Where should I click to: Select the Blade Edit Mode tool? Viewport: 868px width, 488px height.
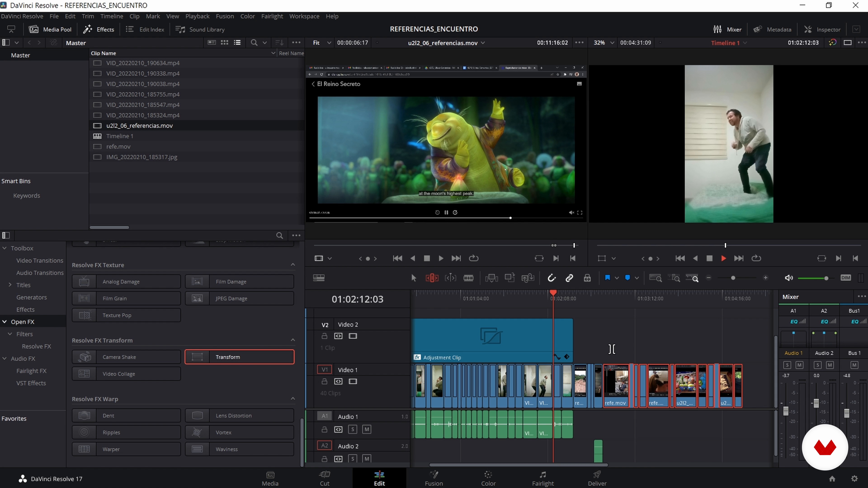(468, 278)
